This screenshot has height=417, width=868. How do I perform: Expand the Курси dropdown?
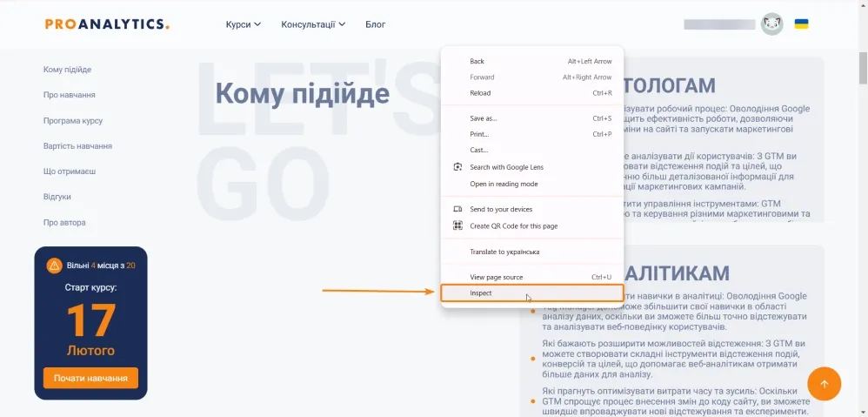point(243,24)
